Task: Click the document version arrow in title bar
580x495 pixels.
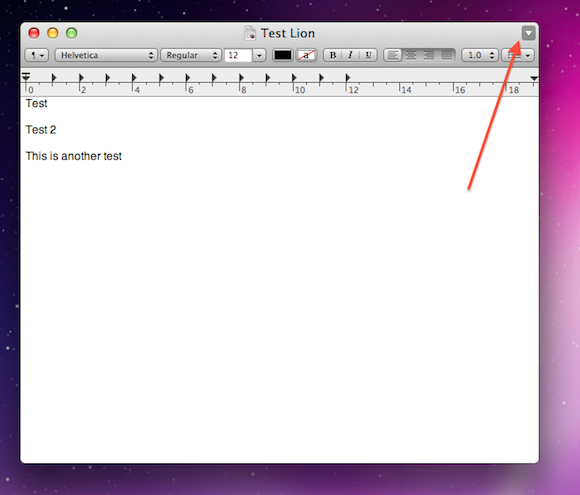Action: click(x=529, y=33)
